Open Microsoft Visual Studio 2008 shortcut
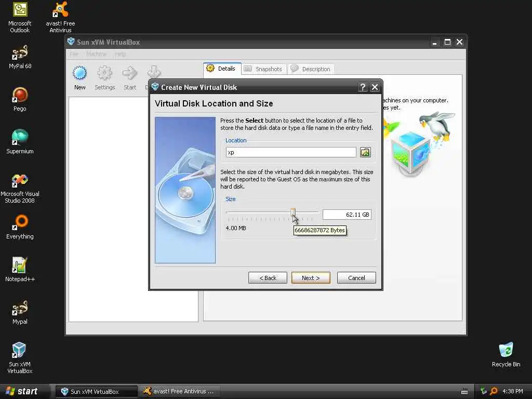The image size is (532, 399). tap(20, 188)
